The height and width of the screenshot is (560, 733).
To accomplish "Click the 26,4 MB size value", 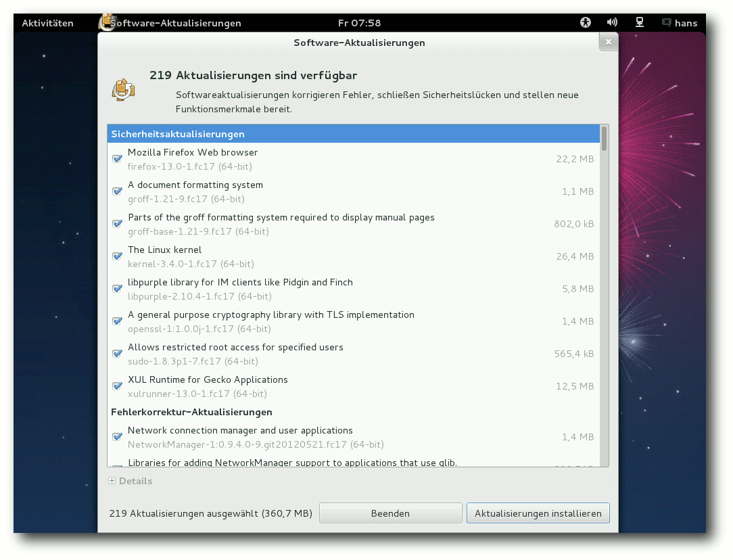I will [575, 256].
